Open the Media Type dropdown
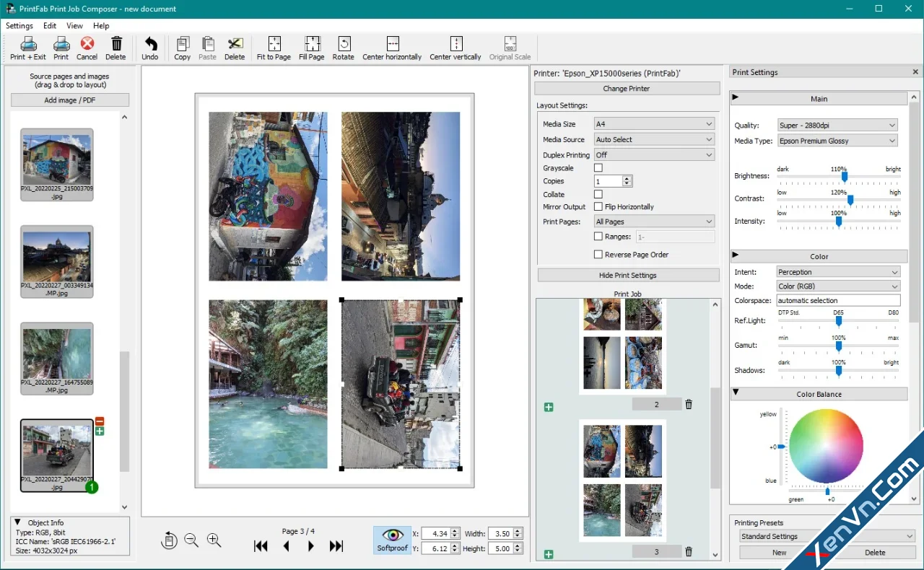 (x=837, y=141)
